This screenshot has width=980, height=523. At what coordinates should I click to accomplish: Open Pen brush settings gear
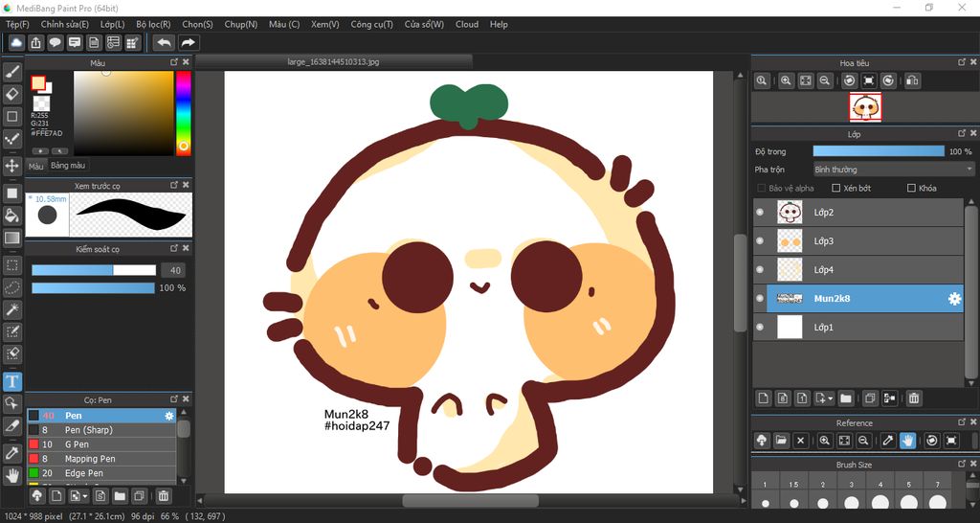168,416
